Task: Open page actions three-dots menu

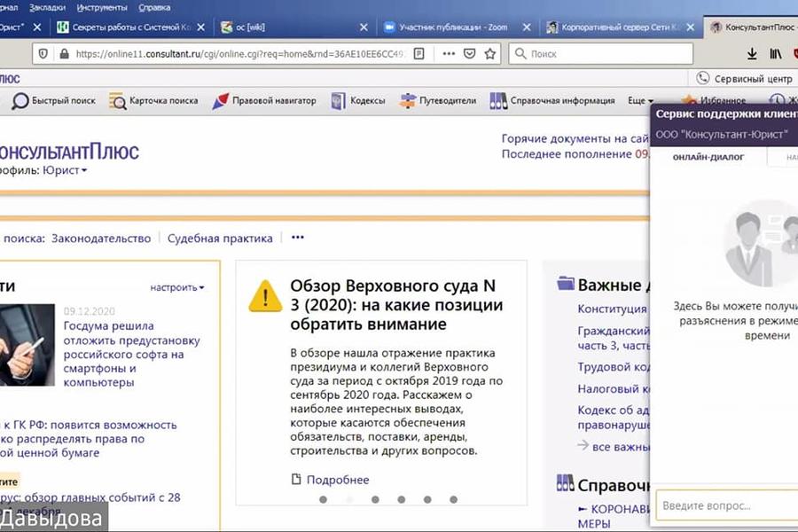Action: 449,53
